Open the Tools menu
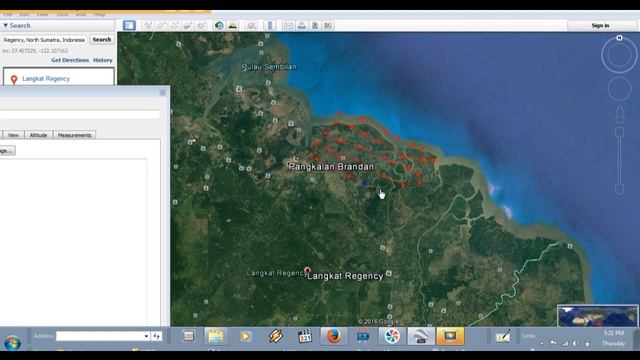Image resolution: width=640 pixels, height=360 pixels. coord(62,14)
